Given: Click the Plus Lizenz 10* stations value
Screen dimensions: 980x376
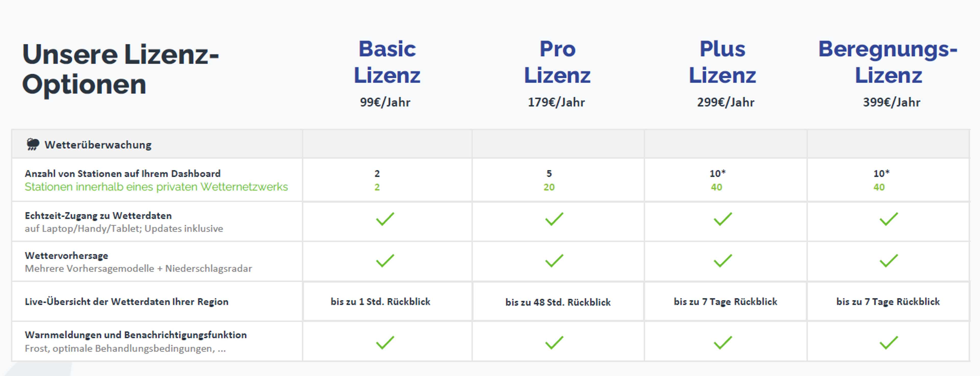Looking at the screenshot, I should tap(717, 173).
